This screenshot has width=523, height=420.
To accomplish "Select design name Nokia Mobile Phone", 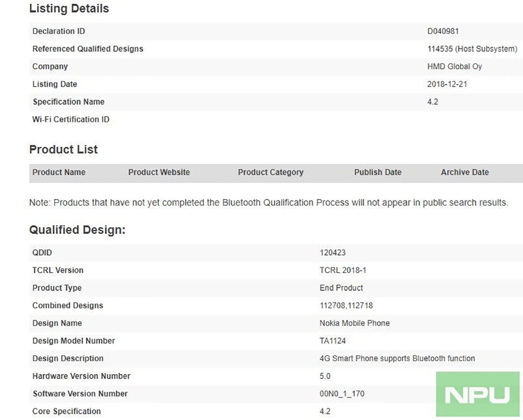I will click(355, 323).
